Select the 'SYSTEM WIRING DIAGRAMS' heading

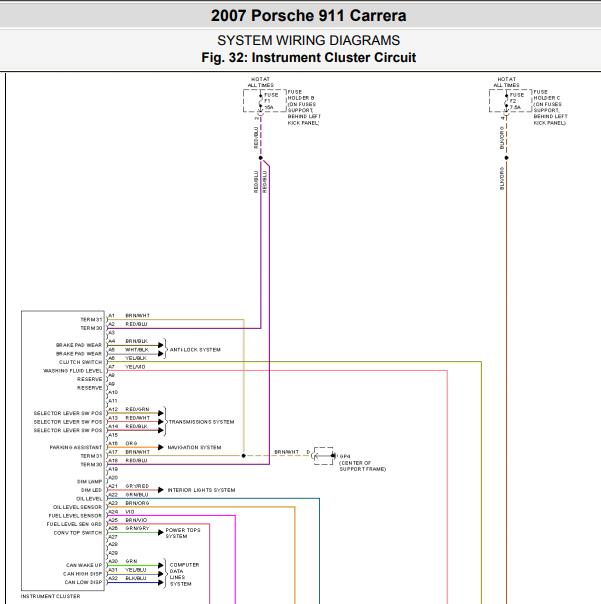click(309, 40)
